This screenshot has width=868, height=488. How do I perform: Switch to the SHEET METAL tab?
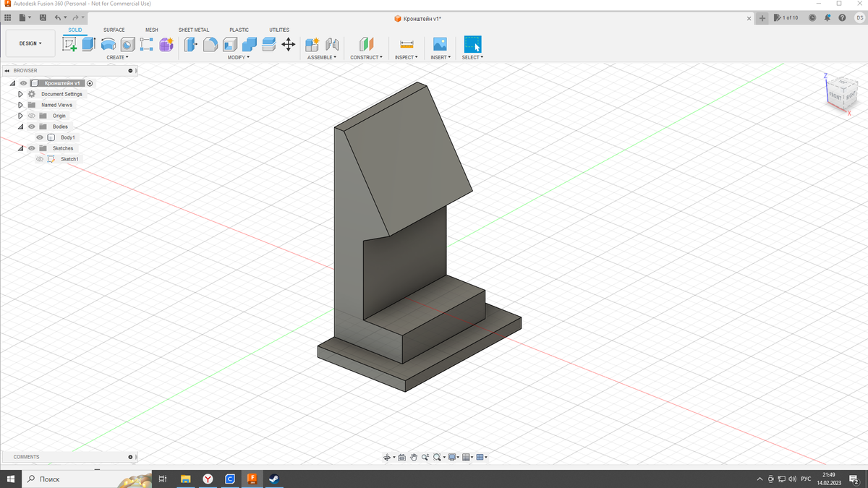pyautogui.click(x=194, y=30)
